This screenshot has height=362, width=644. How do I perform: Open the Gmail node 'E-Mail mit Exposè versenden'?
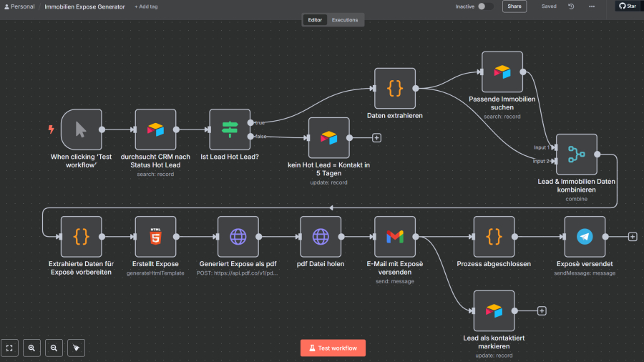click(x=395, y=236)
